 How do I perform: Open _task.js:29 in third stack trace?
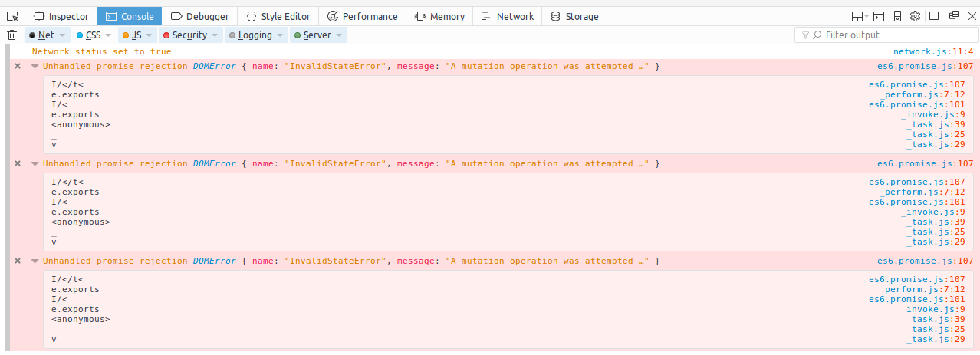[936, 340]
